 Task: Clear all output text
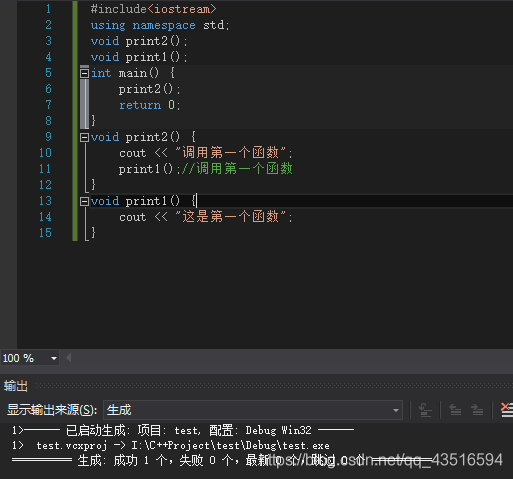pyautogui.click(x=507, y=410)
